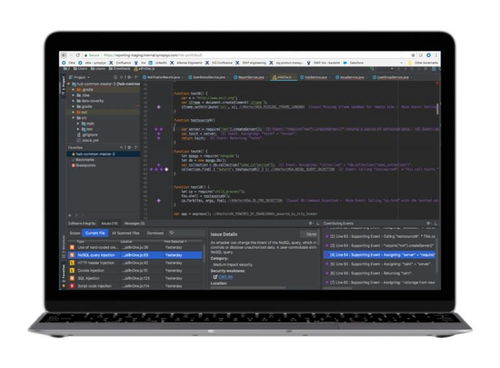Click the More button in Issue Details
This screenshot has width=500, height=368.
(310, 234)
